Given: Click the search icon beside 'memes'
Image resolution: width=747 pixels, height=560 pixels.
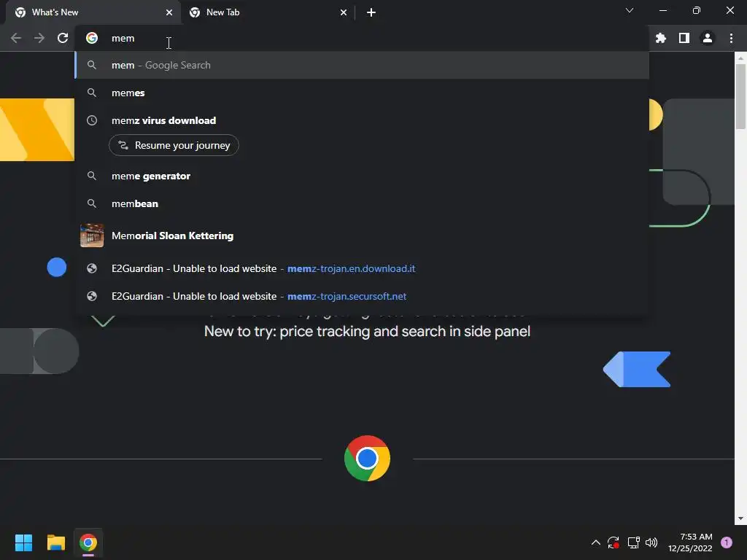Looking at the screenshot, I should (x=92, y=93).
